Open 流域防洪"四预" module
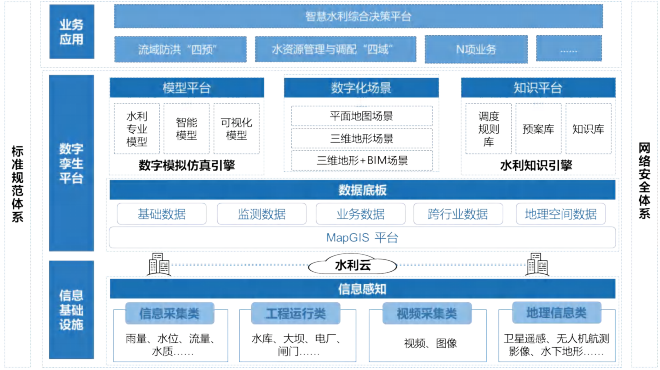The height and width of the screenshot is (370, 660). 180,49
